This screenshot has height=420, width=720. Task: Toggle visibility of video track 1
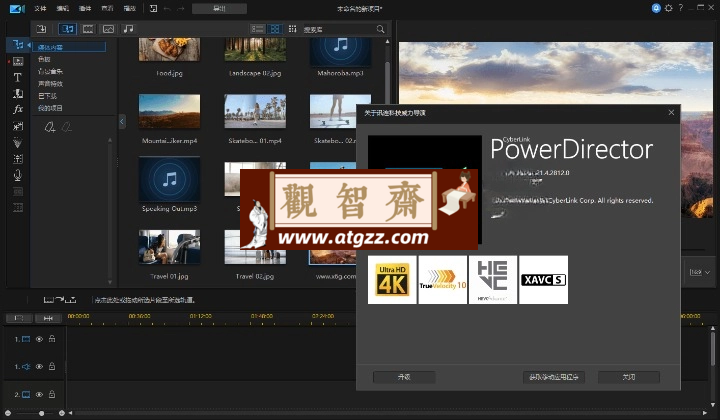[39, 339]
